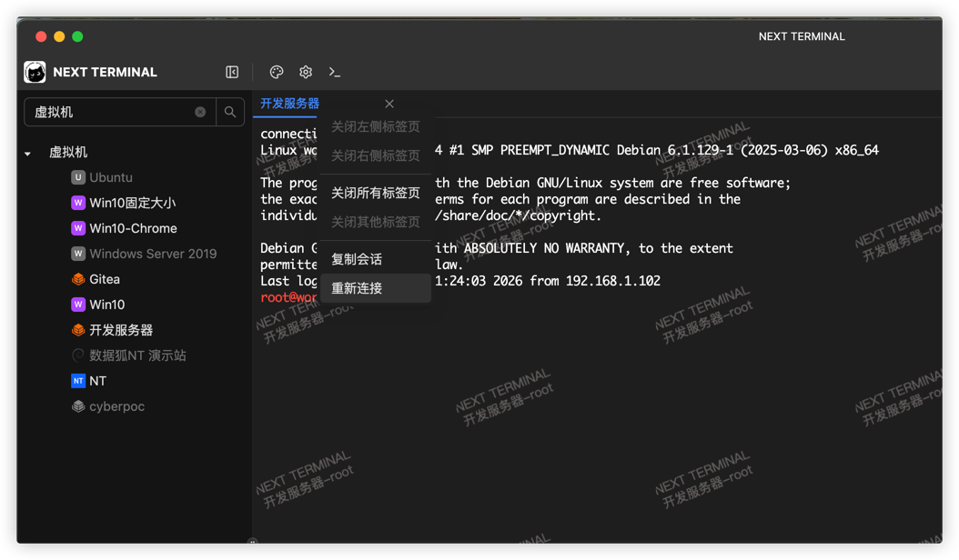The width and height of the screenshot is (959, 560).
Task: Choose 关闭右侧标签页 from the menu
Action: (x=376, y=155)
